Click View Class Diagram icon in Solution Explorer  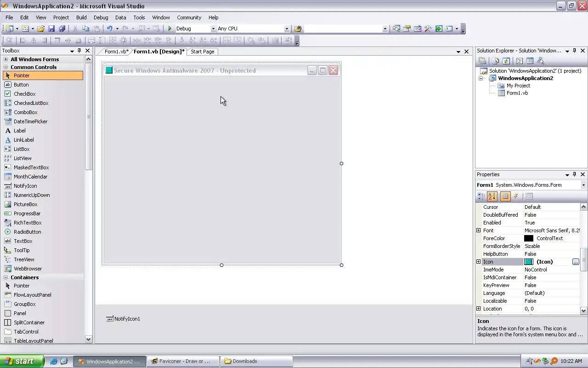[x=540, y=61]
